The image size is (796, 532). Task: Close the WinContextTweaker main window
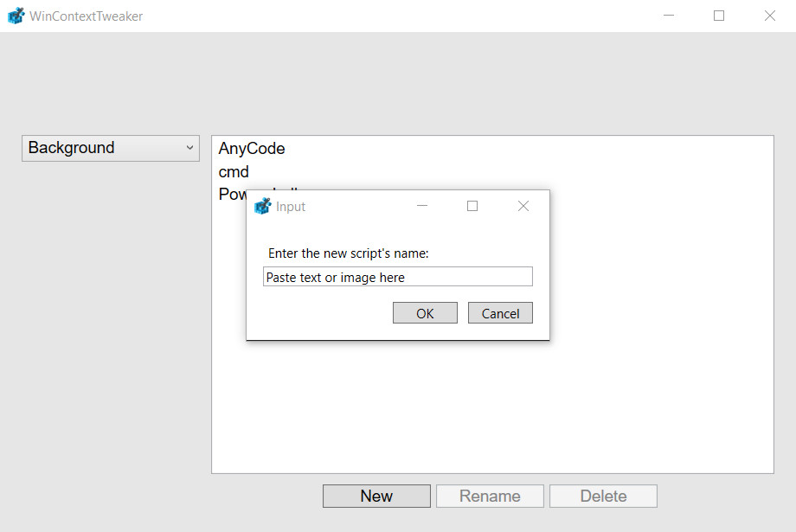769,16
